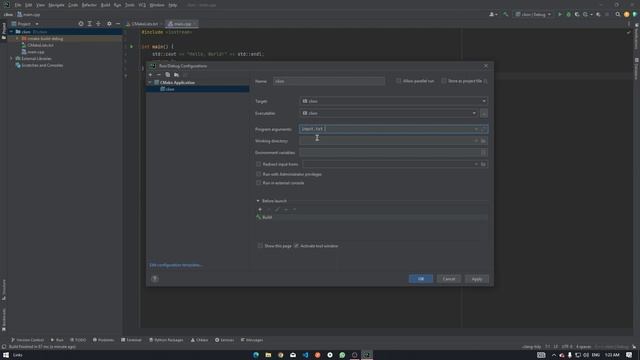The height and width of the screenshot is (360, 640).
Task: Remove selected configuration with minus icon
Action: [x=159, y=75]
